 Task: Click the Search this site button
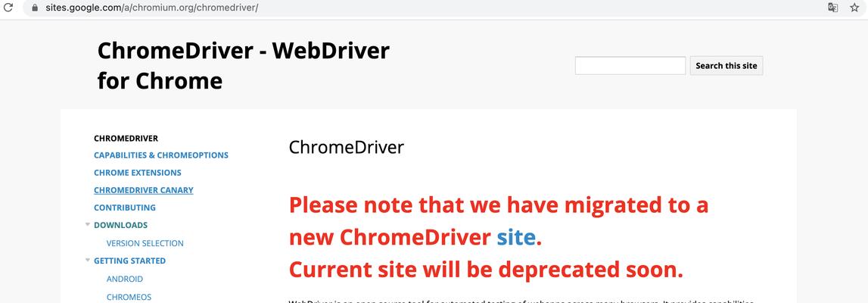[x=726, y=65]
